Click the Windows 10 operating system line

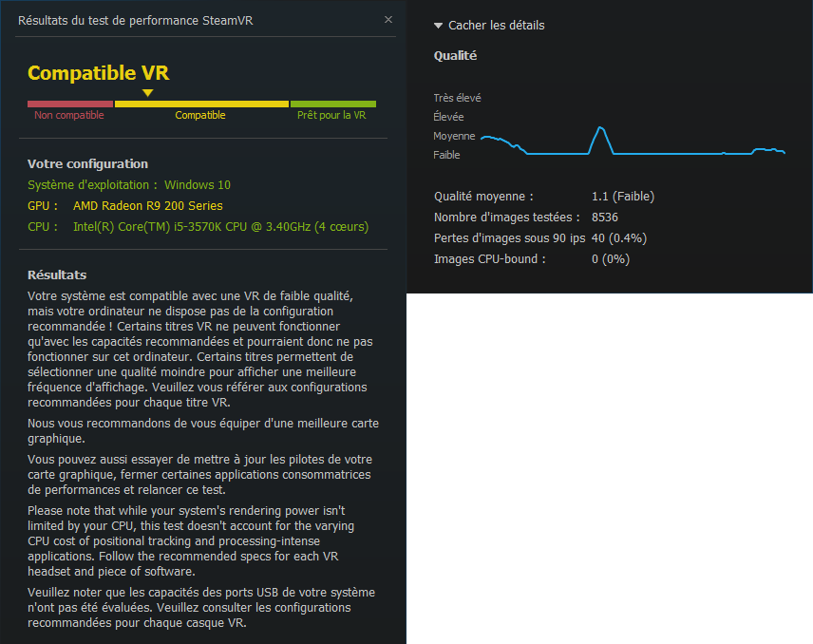[x=129, y=185]
